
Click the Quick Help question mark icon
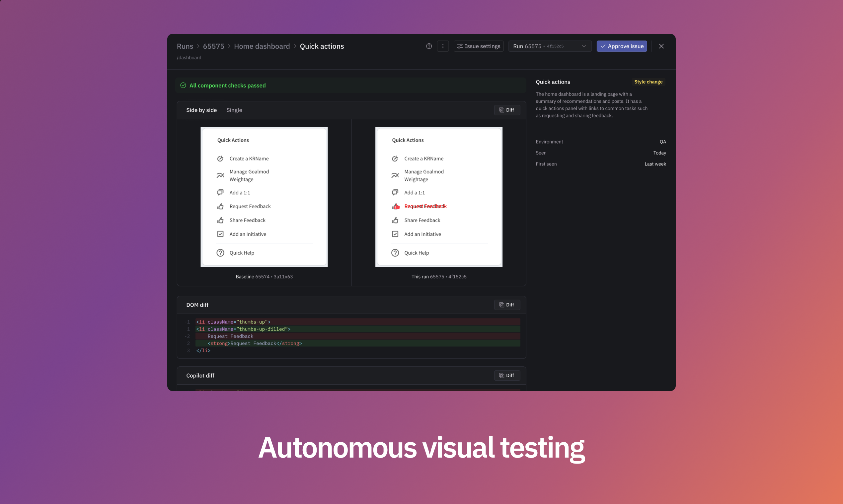tap(221, 253)
